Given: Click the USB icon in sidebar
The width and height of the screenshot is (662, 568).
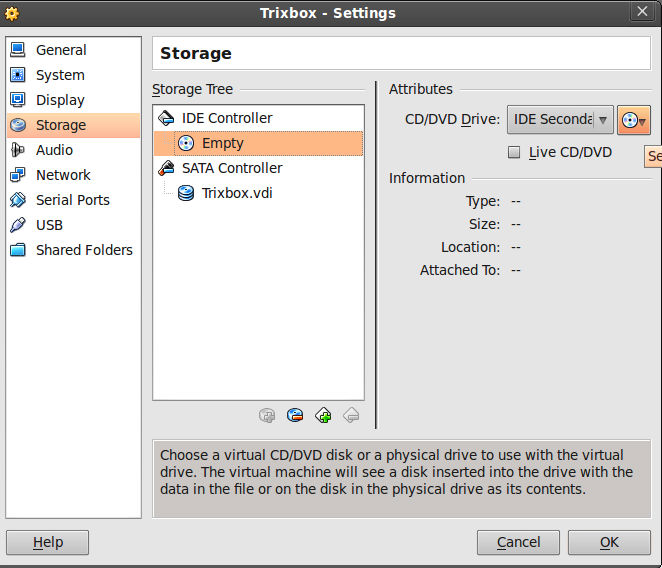Looking at the screenshot, I should (x=18, y=225).
